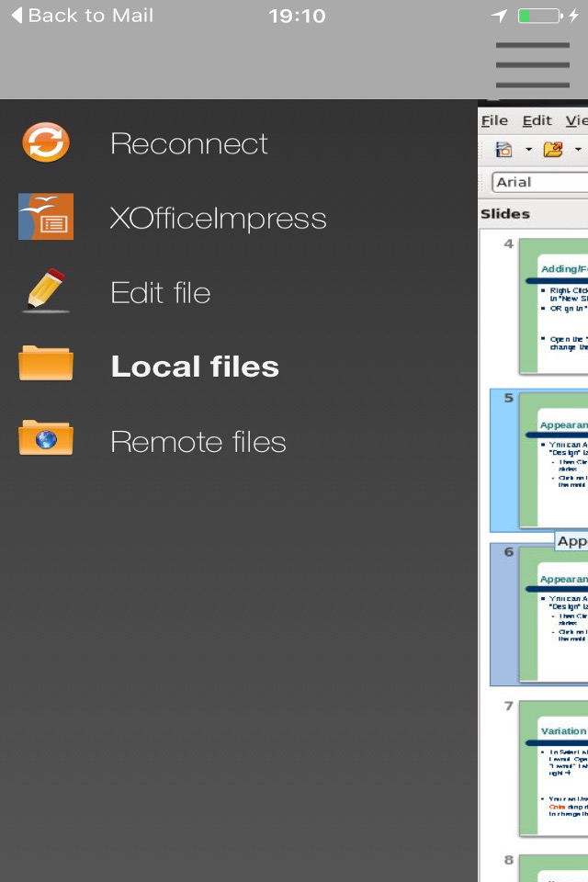588x882 pixels.
Task: Select slide 7 thumbnail
Action: pos(553,768)
